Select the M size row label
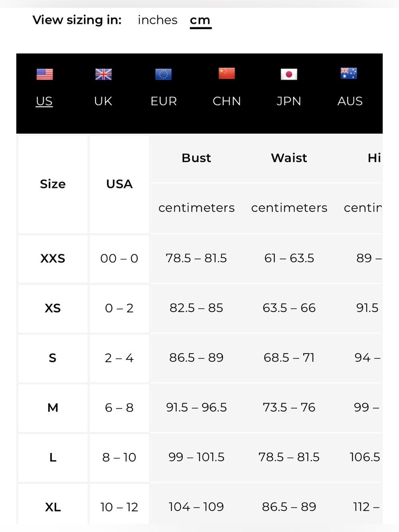The image size is (399, 532). point(53,408)
